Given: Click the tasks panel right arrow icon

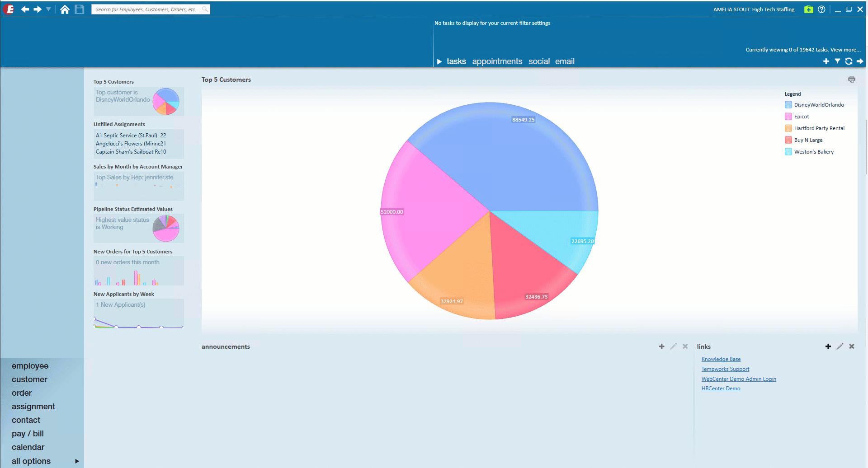Looking at the screenshot, I should pos(860,61).
